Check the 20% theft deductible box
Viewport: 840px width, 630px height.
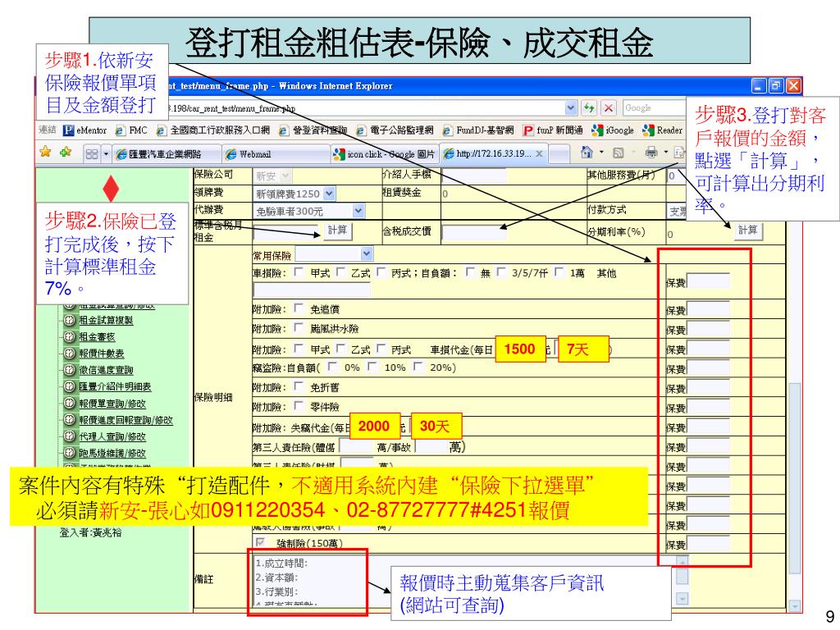(418, 367)
